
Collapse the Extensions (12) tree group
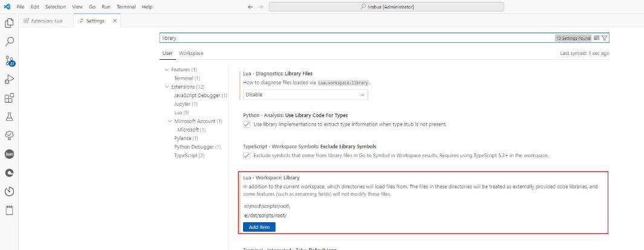click(167, 87)
